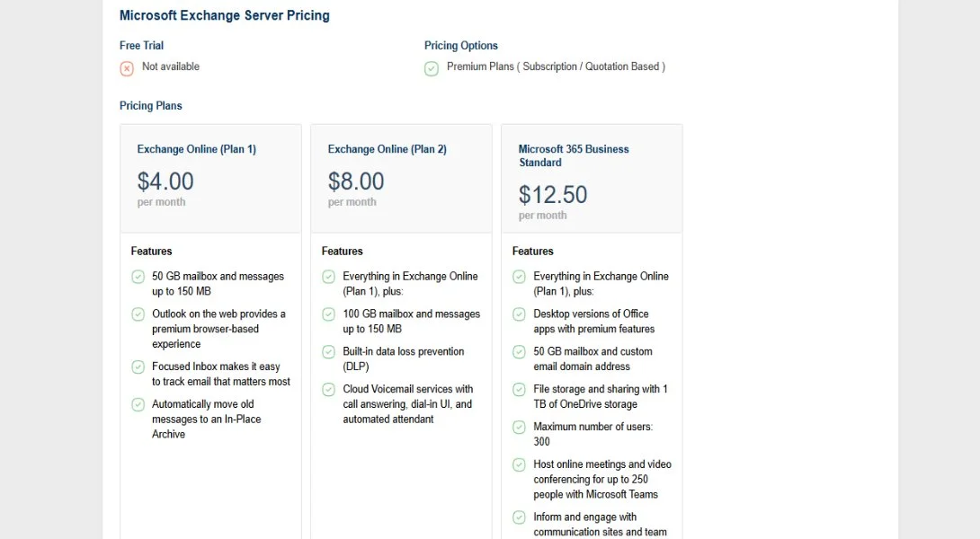Click checkmark beside Built-in data loss prevention
Viewport: 980px width, 539px height.
[328, 352]
